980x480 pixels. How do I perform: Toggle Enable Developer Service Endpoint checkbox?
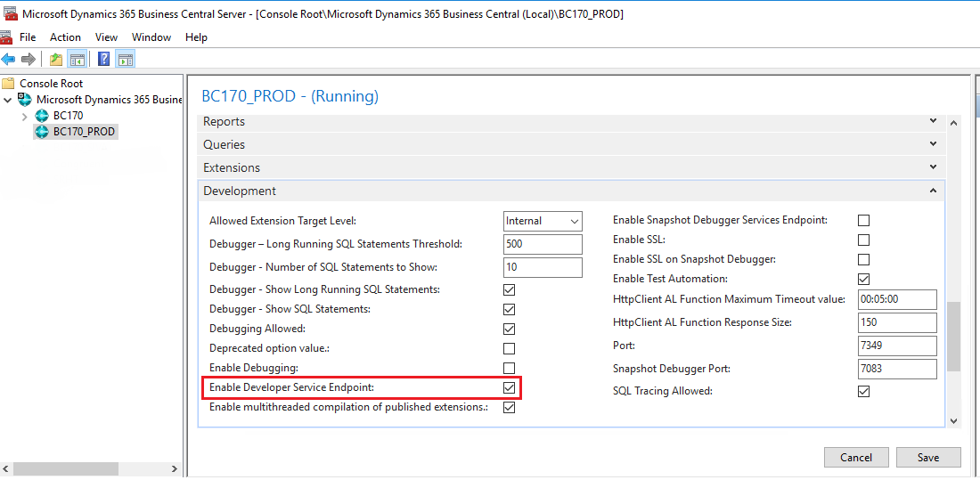coord(509,387)
